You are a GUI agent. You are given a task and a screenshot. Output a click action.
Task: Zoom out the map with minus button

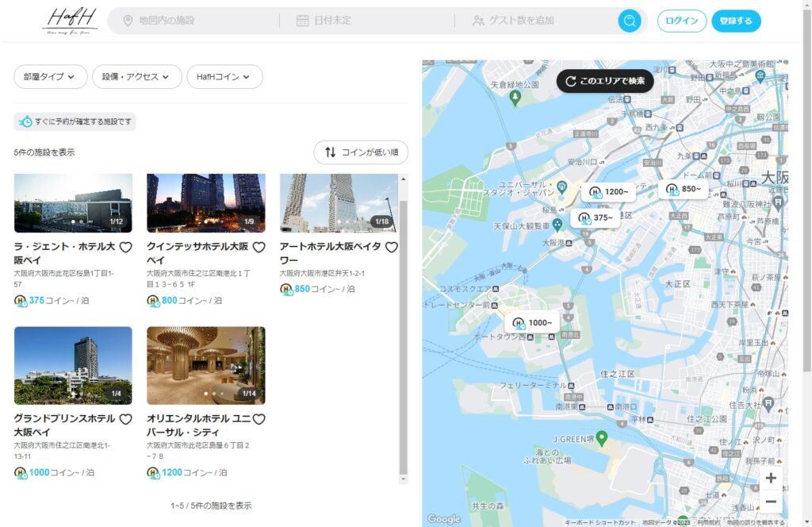click(771, 501)
